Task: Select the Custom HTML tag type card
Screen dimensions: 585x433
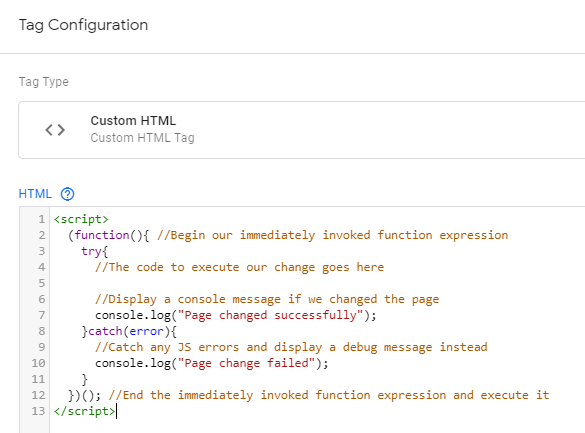Action: coord(301,130)
